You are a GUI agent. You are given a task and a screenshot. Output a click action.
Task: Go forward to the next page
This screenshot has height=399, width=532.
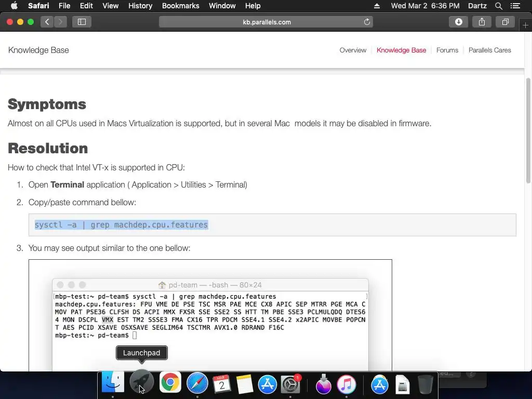point(60,22)
